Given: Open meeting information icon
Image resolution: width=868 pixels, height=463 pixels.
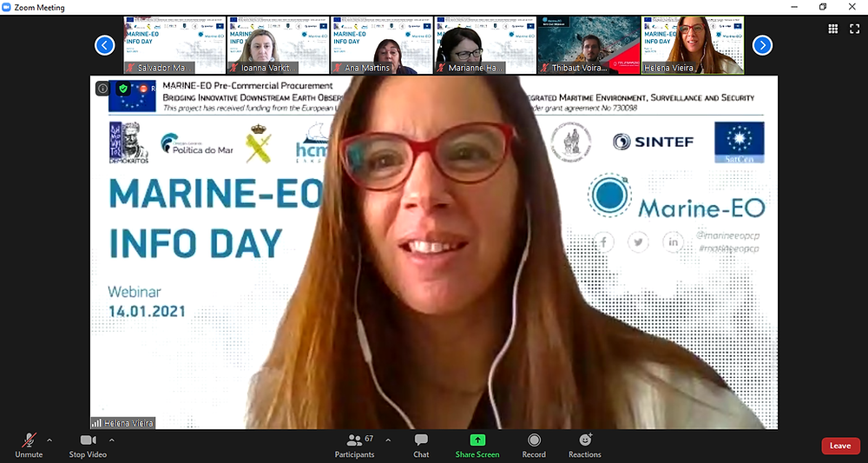Looking at the screenshot, I should pyautogui.click(x=102, y=89).
